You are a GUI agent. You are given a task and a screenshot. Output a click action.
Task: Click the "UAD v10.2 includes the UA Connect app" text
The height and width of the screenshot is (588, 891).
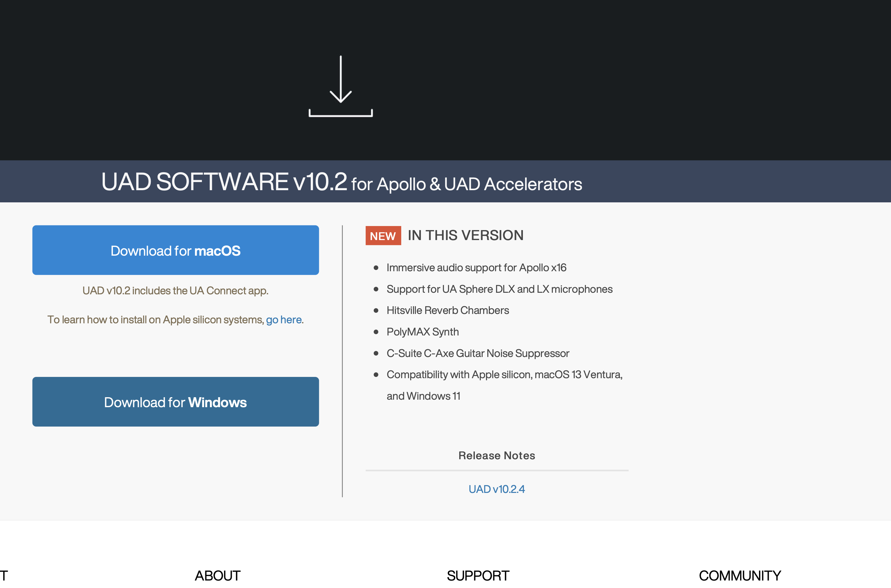point(175,291)
